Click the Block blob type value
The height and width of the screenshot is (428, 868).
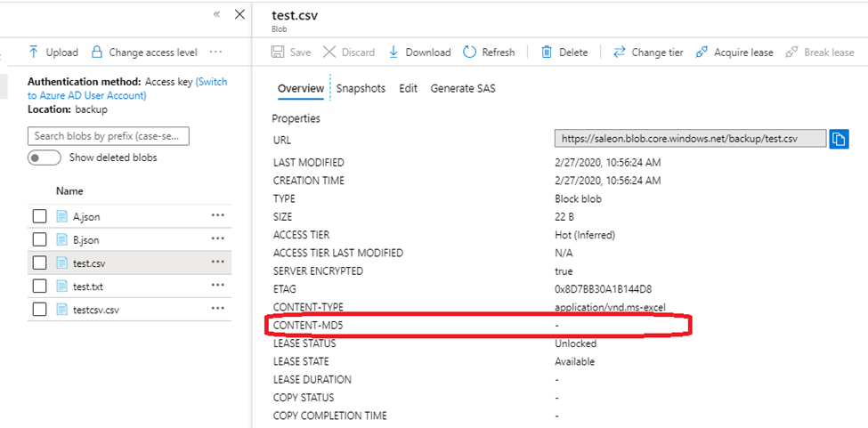coord(578,198)
